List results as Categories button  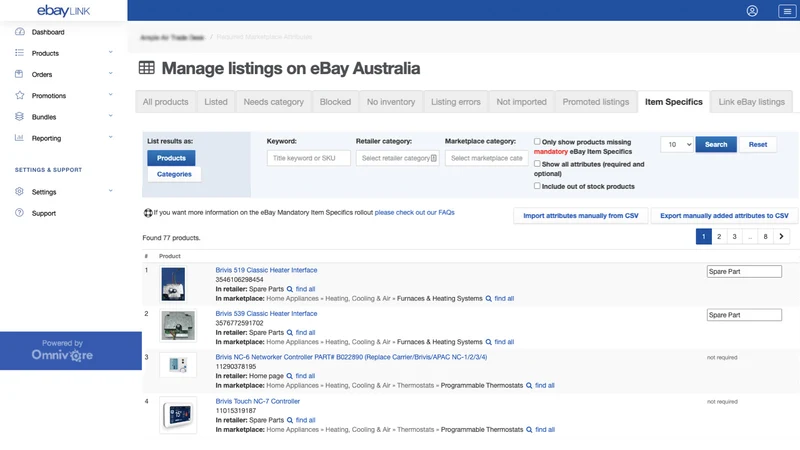click(174, 174)
